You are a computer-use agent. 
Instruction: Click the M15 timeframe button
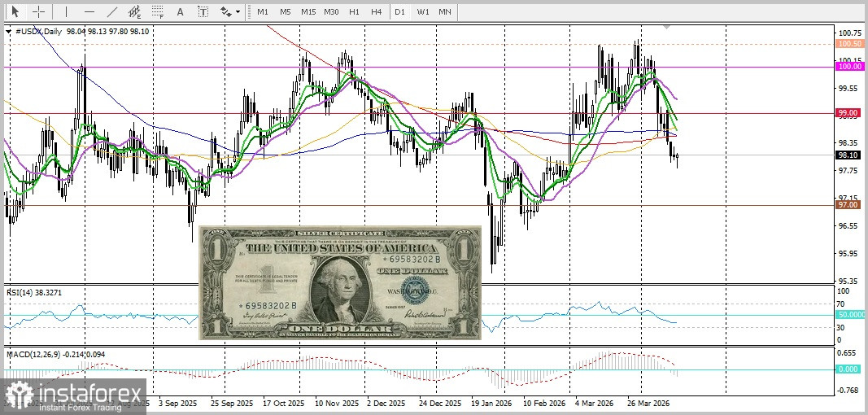coord(308,12)
